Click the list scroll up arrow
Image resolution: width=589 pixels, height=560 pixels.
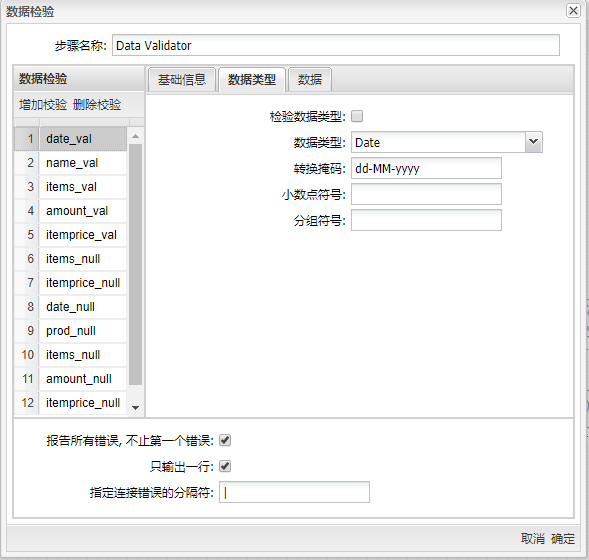pos(136,136)
